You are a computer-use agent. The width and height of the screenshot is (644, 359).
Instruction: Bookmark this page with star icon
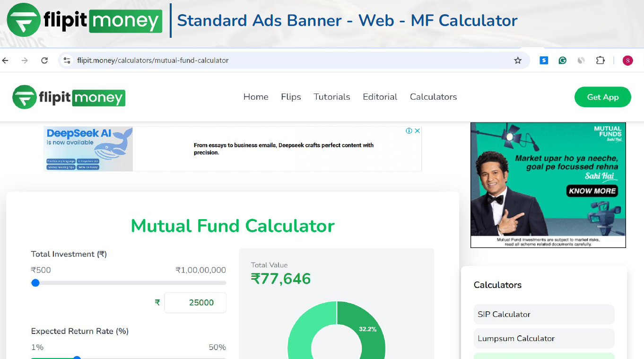[x=518, y=60]
